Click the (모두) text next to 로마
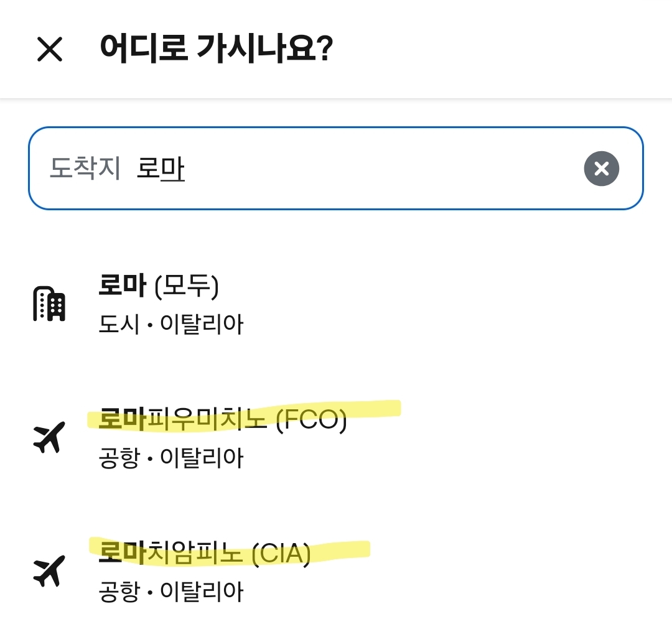672x637 pixels. [x=186, y=286]
